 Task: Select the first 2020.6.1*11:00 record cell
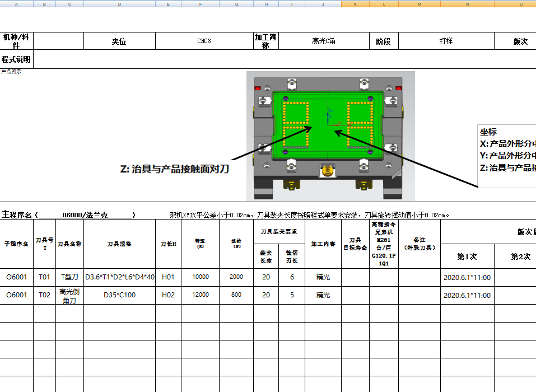(466, 277)
